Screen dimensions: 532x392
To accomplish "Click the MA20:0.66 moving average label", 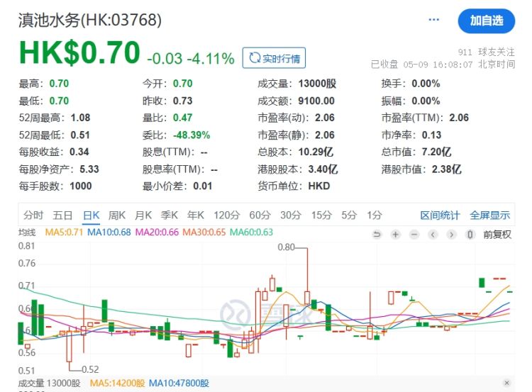I will coord(157,233).
